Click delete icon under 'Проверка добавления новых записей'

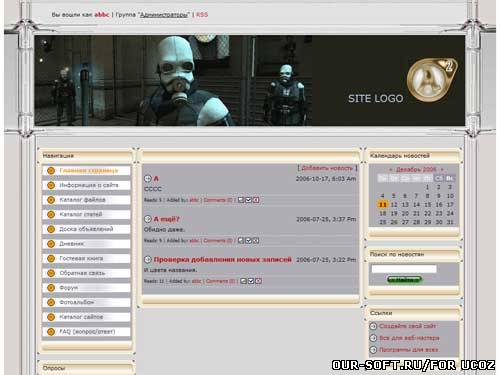(x=259, y=281)
